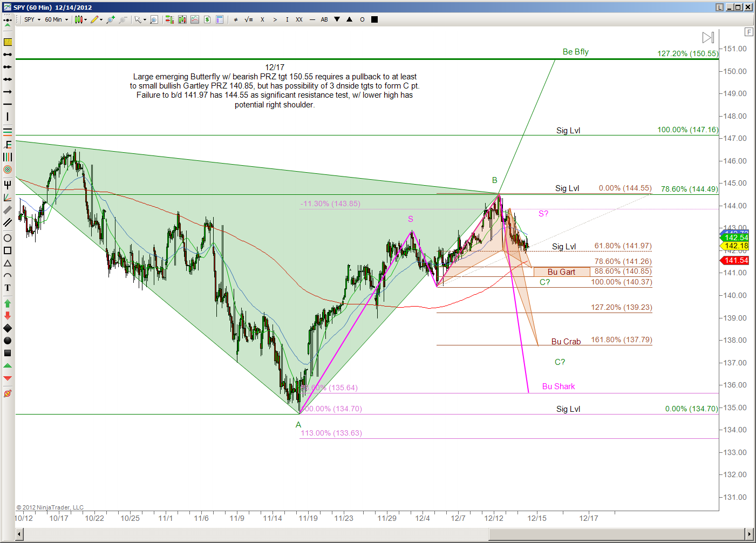Jump to latest bar with skip-forward button
The image size is (756, 543).
[708, 37]
